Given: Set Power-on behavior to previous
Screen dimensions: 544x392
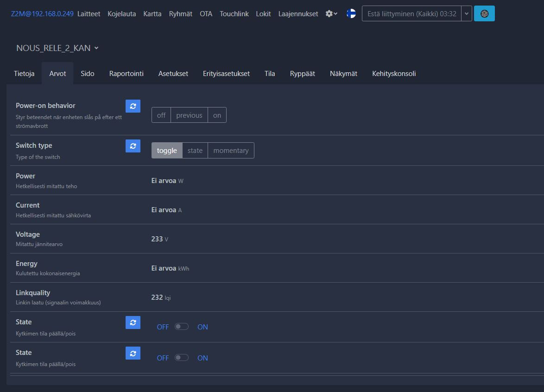Looking at the screenshot, I should [x=189, y=115].
